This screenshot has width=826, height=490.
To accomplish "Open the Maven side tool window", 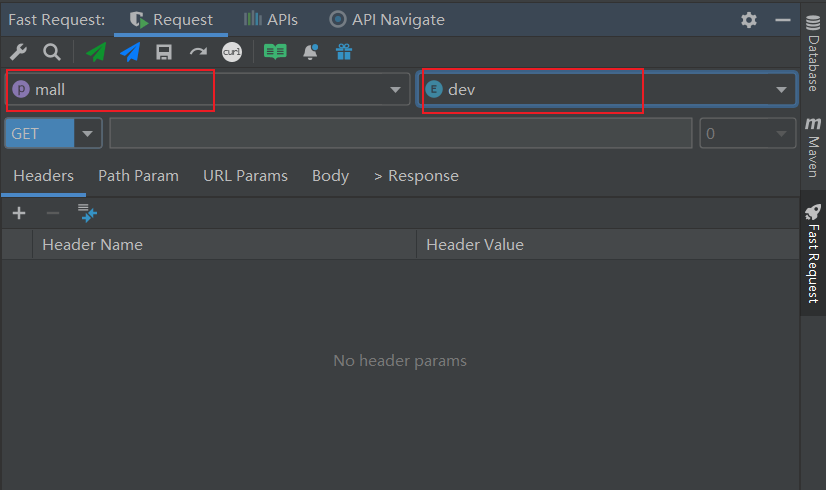I will pyautogui.click(x=813, y=146).
